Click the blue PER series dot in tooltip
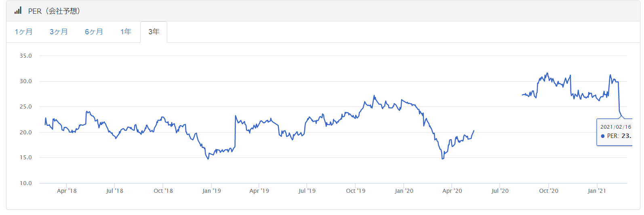Viewport: 644px width, 215px height. (x=602, y=136)
